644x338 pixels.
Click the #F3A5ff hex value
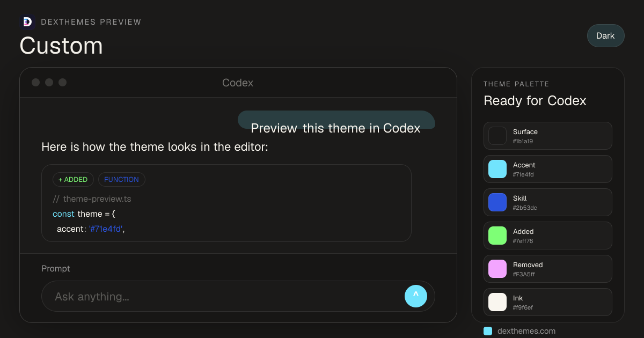(524, 275)
